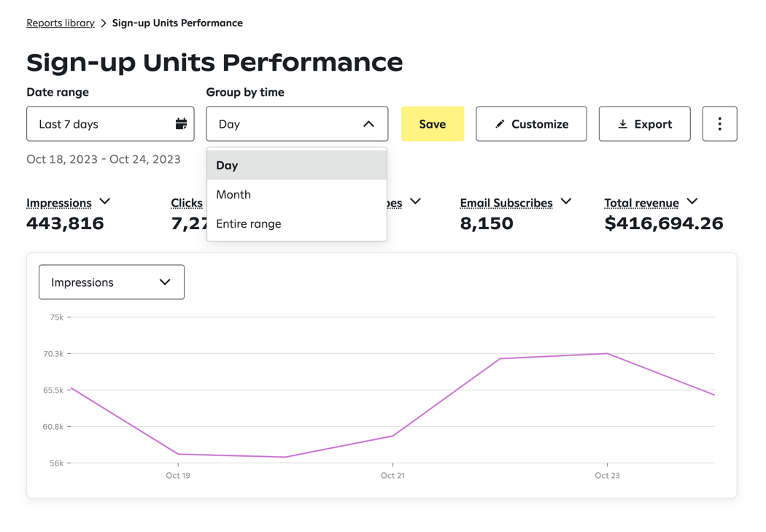Go to Reports library breadcrumb link
Viewport: 766px width, 532px height.
61,23
